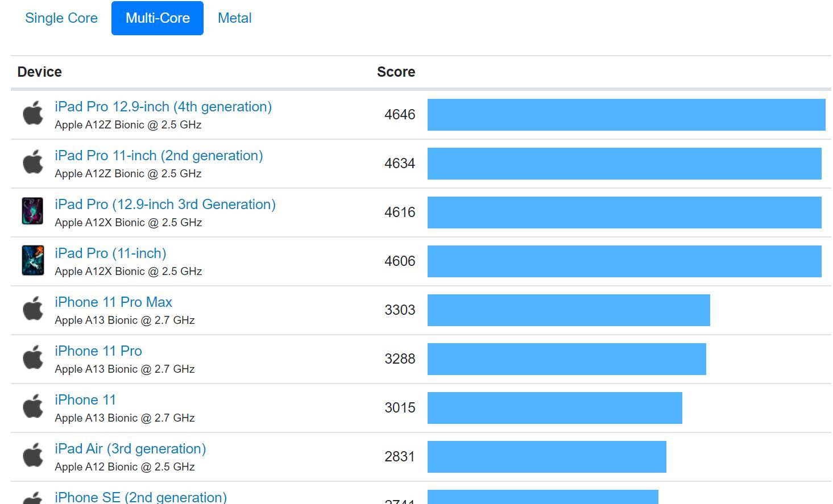
Task: Click the score value 4646
Action: (400, 115)
